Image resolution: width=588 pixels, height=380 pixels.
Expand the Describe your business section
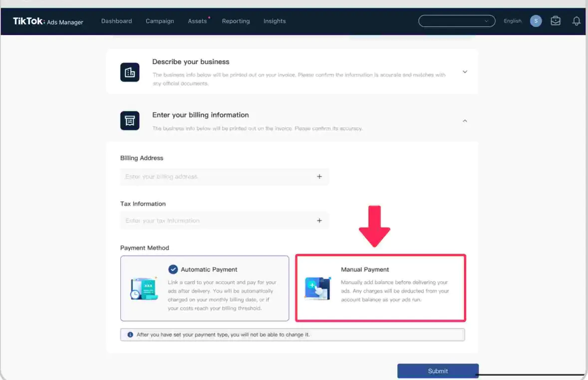(x=465, y=72)
